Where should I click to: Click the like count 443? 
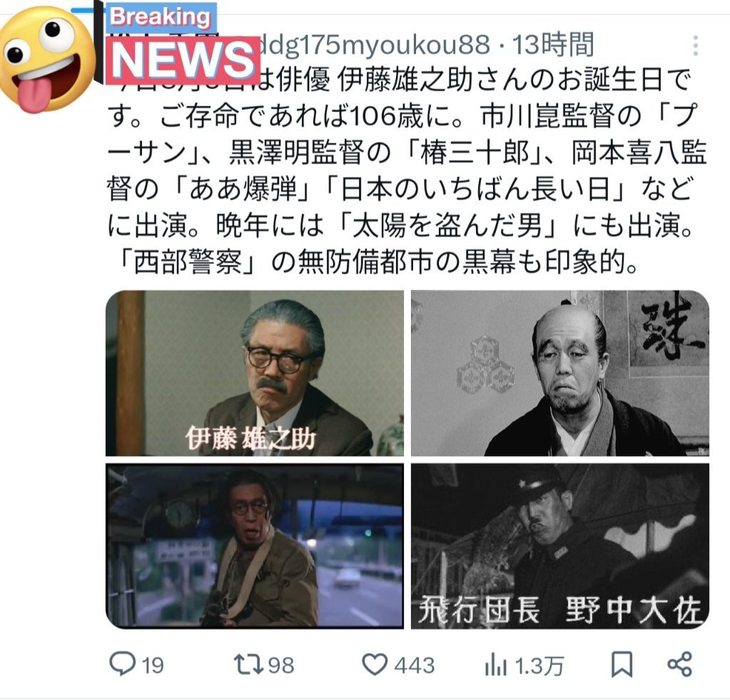(x=415, y=665)
